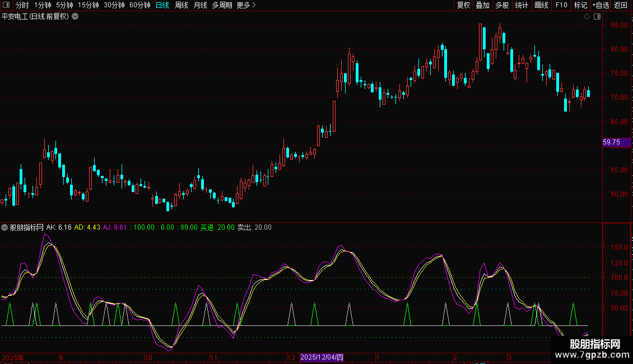Open the 统计 statistics tool
The height and width of the screenshot is (364, 633).
coord(522,5)
